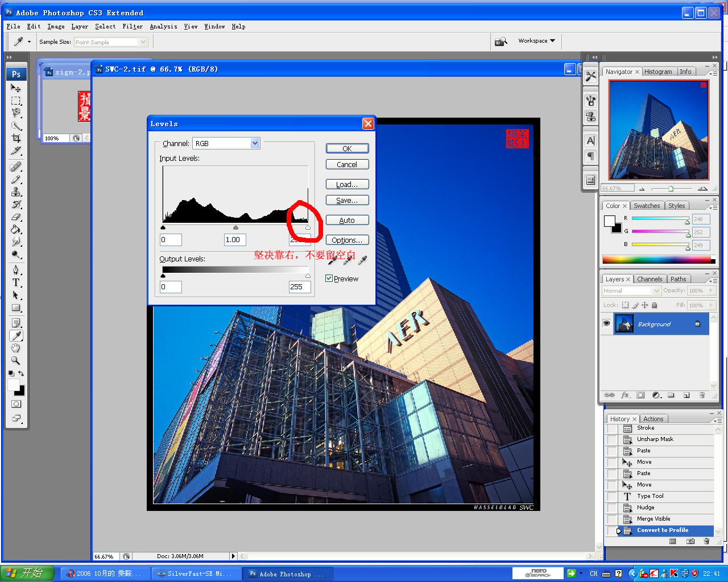Select the Horizontal Type tool

(16, 282)
